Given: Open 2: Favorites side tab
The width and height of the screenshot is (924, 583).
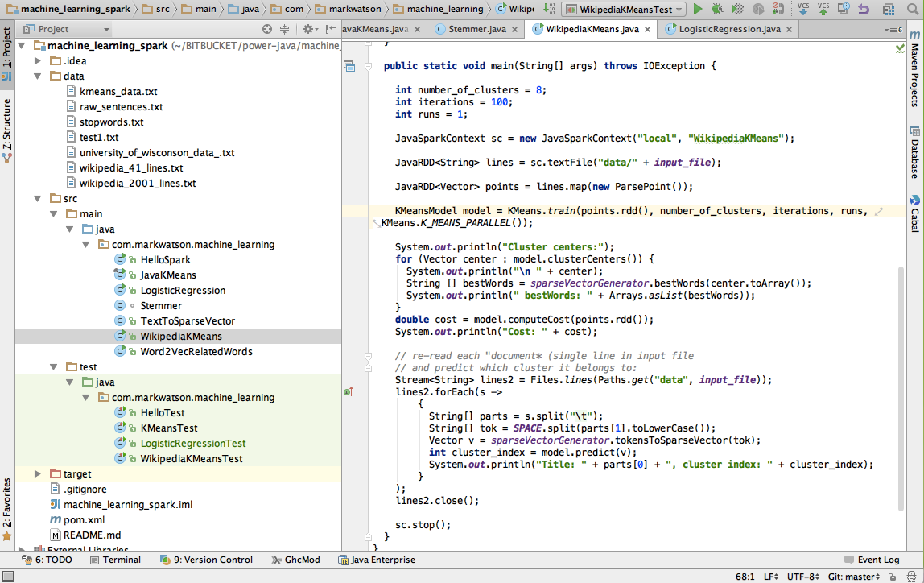Looking at the screenshot, I should 7,509.
